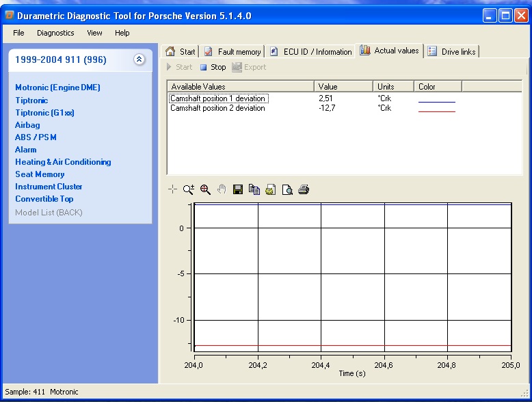
Task: Click the Time (s) axis label
Action: [x=352, y=373]
